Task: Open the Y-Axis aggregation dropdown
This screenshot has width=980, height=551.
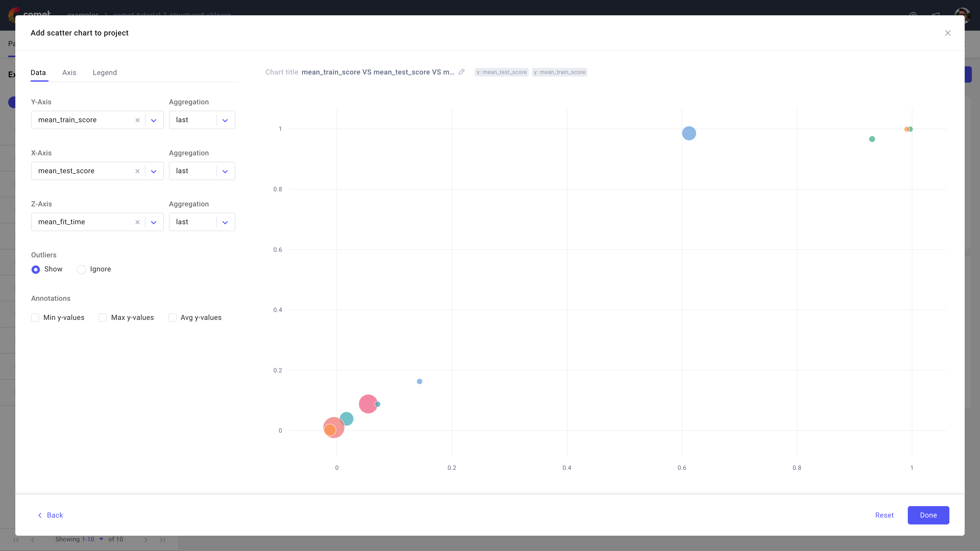Action: click(225, 120)
